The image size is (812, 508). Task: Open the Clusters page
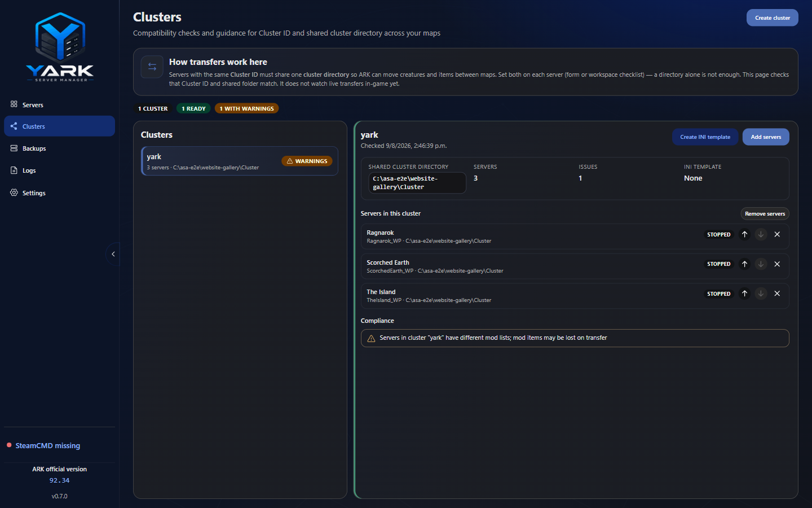(x=59, y=126)
